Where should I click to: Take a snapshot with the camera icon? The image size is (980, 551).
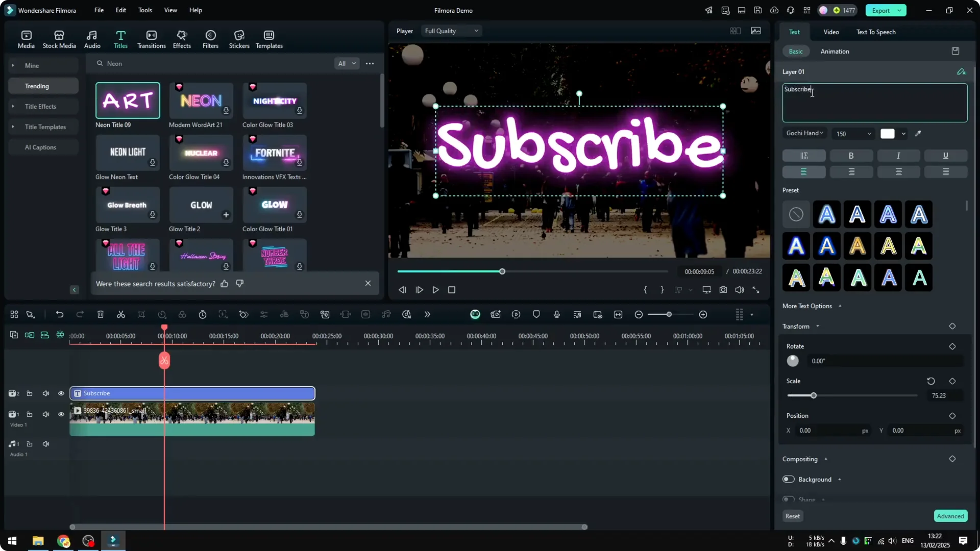[x=723, y=289]
